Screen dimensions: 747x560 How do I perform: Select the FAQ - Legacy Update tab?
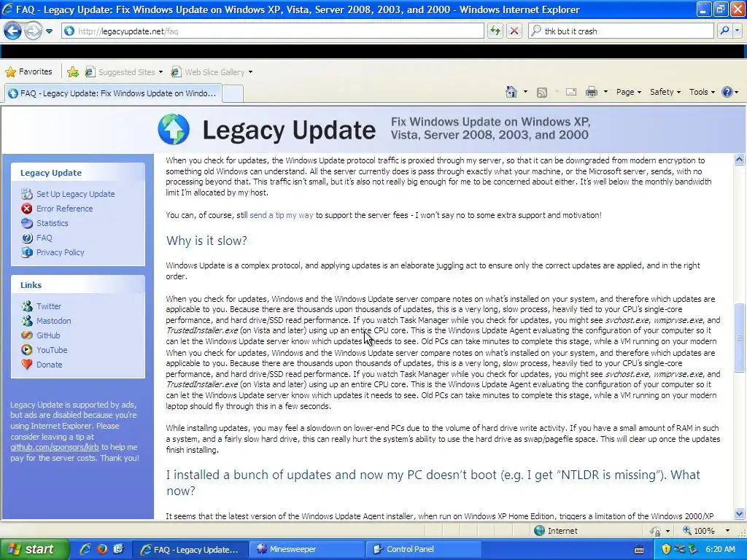point(113,93)
